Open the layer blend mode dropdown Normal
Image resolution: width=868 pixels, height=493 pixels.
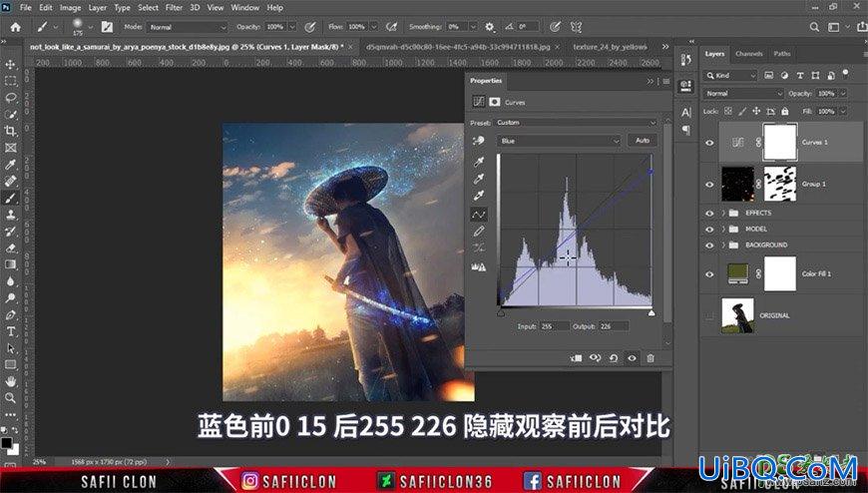tap(743, 94)
